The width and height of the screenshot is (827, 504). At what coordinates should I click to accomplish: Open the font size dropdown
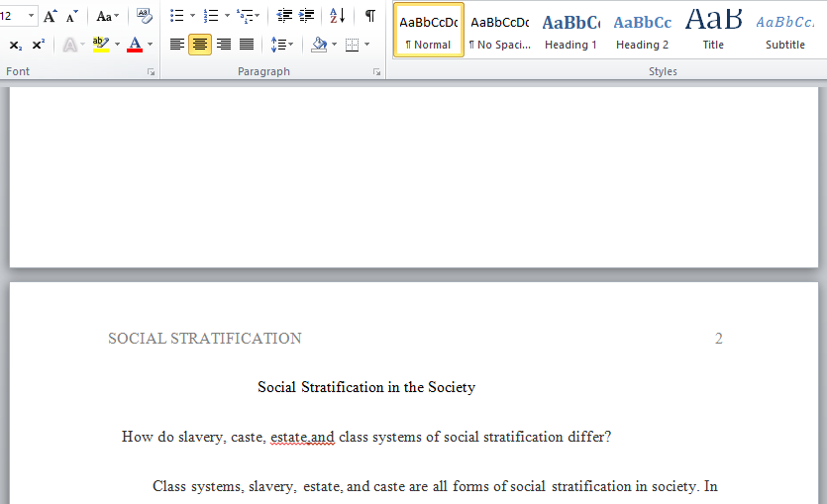click(x=31, y=16)
